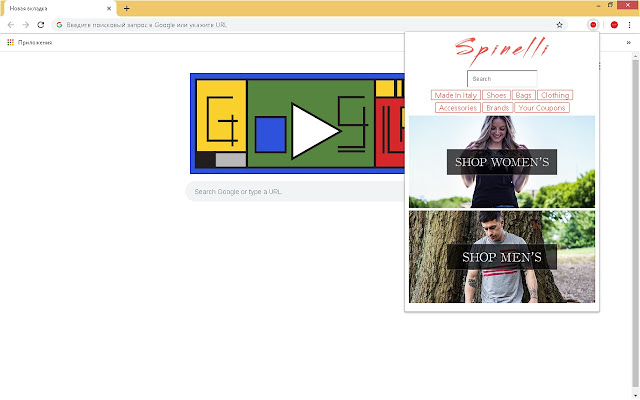640x400 pixels.
Task: Show hidden bookmarks with double chevron
Action: click(x=629, y=42)
